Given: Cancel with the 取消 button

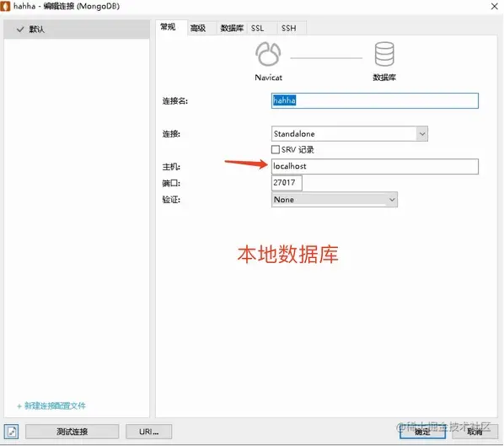Looking at the screenshot, I should point(475,432).
